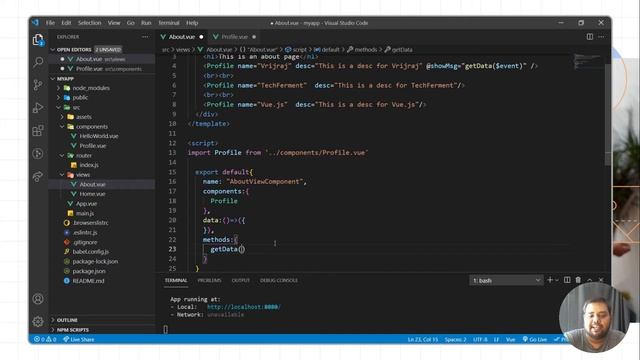Open the Run menu

tap(146, 23)
